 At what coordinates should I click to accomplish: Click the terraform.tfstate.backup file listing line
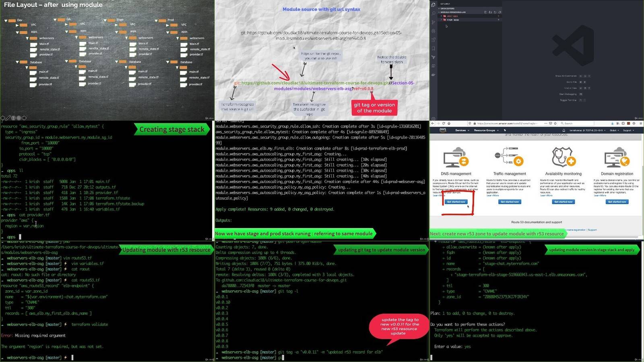coord(72,204)
